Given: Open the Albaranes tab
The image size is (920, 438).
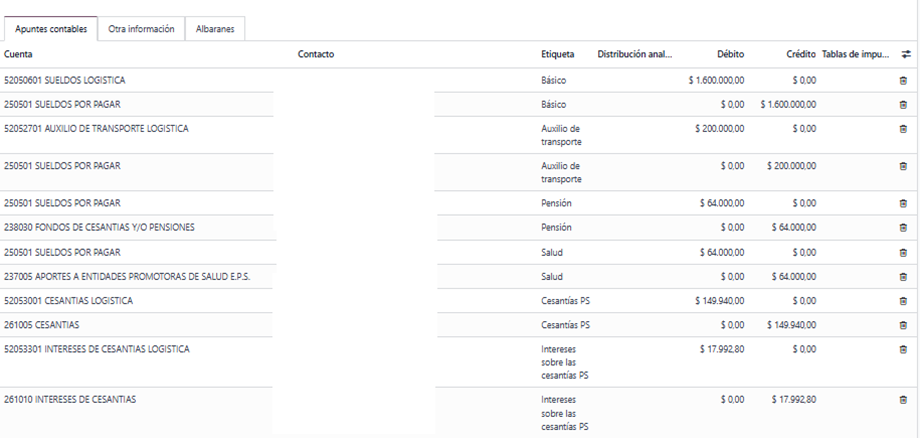Looking at the screenshot, I should (215, 29).
